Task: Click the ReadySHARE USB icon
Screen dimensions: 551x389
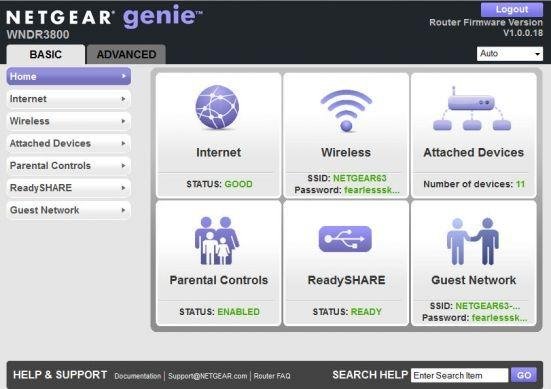Action: [x=345, y=239]
